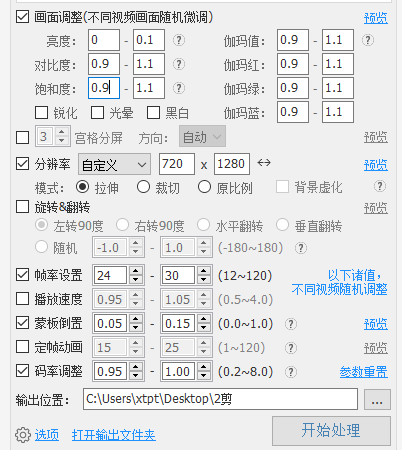Click the 亮度 maximum field showing 0.1
402x450 pixels.
click(149, 40)
